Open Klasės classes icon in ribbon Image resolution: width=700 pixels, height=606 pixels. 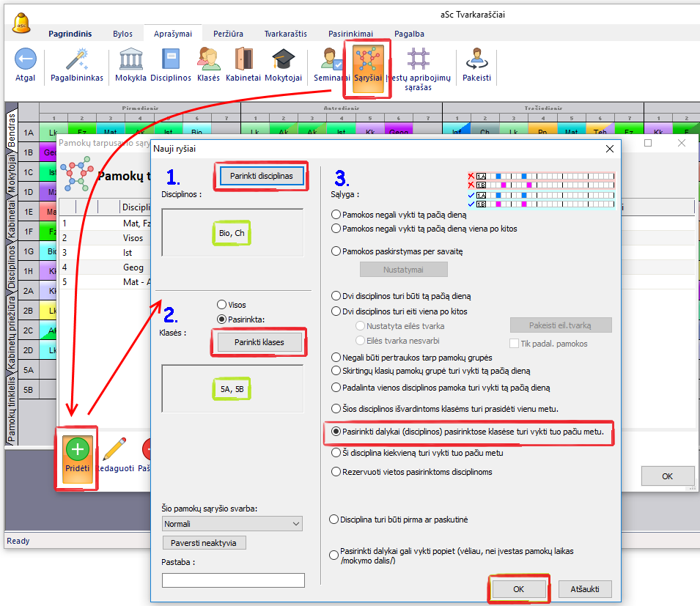(208, 60)
